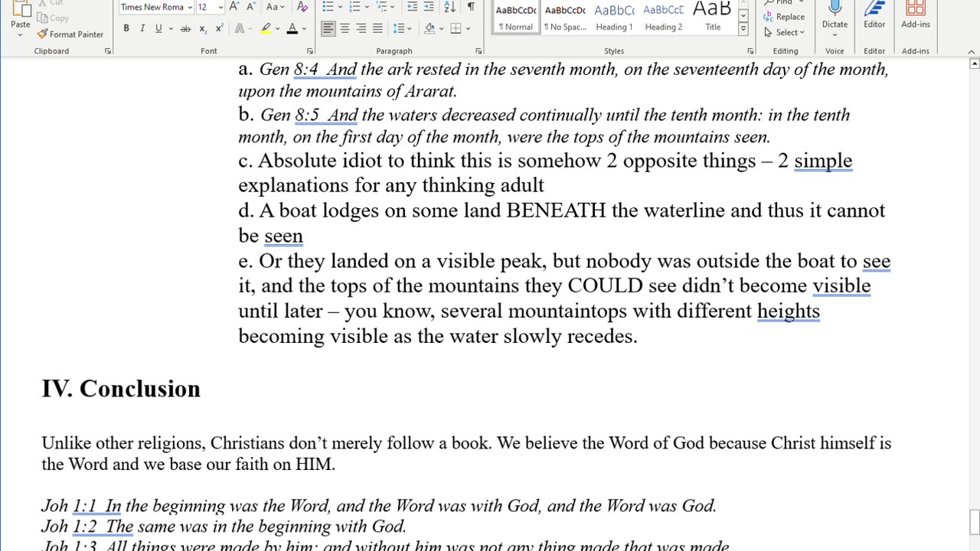Open the Editor proofing pane

click(874, 17)
